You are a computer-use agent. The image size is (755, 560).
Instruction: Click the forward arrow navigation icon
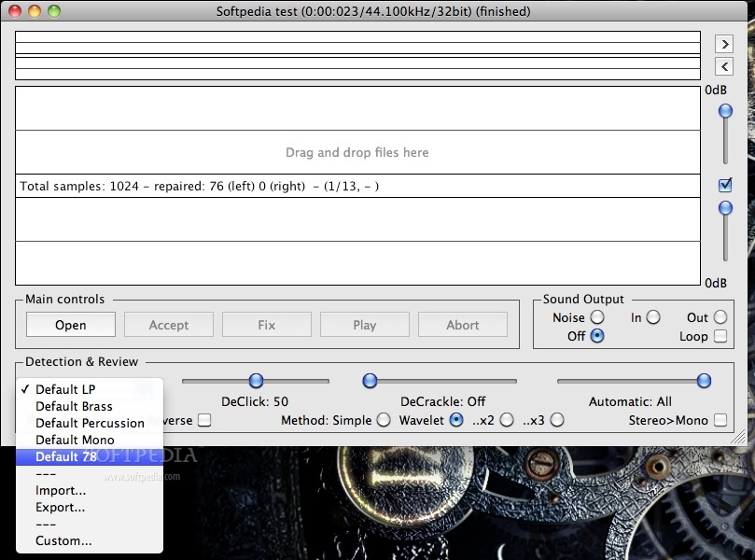(725, 43)
